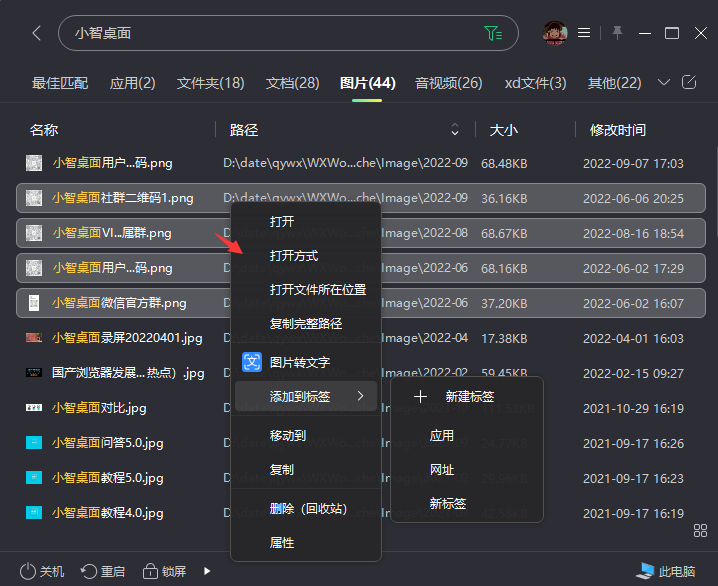Click thumbnail of 小智桌面对比.jpg
The image size is (718, 586).
coord(34,407)
